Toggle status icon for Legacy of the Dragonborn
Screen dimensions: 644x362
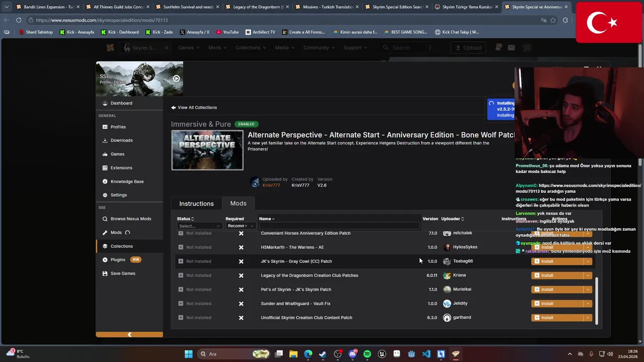pos(181,276)
